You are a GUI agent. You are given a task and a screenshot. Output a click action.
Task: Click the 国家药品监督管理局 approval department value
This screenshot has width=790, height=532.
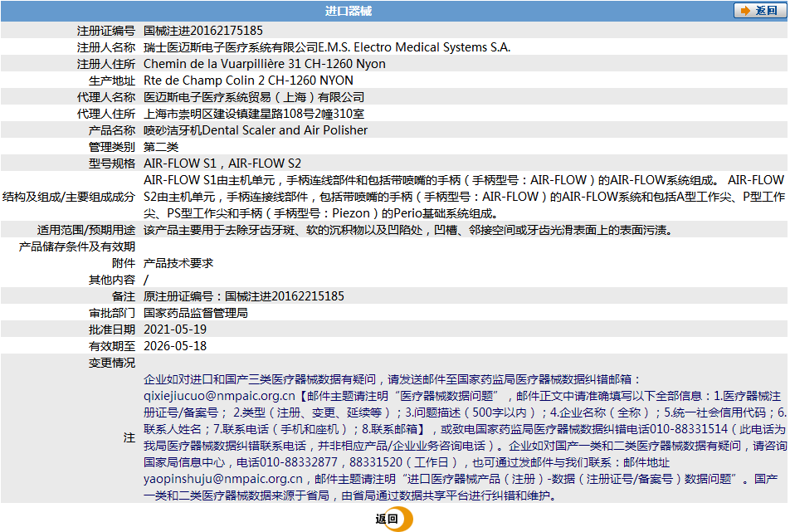pos(196,313)
